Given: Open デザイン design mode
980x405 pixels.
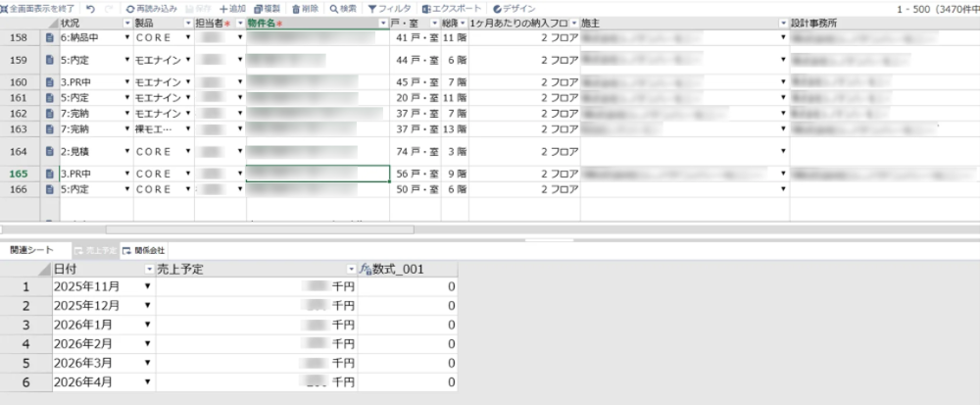Looking at the screenshot, I should click(x=514, y=8).
